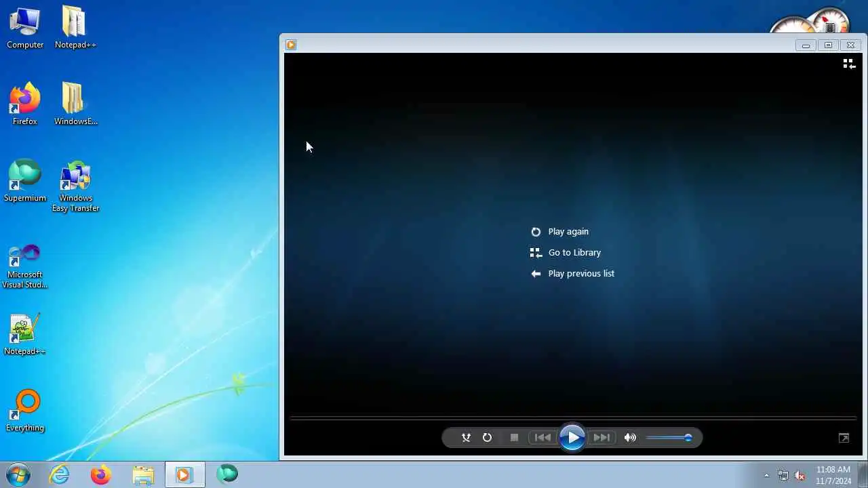The image size is (868, 488).
Task: Select the Firefox desktop shortcut
Action: pyautogui.click(x=25, y=104)
